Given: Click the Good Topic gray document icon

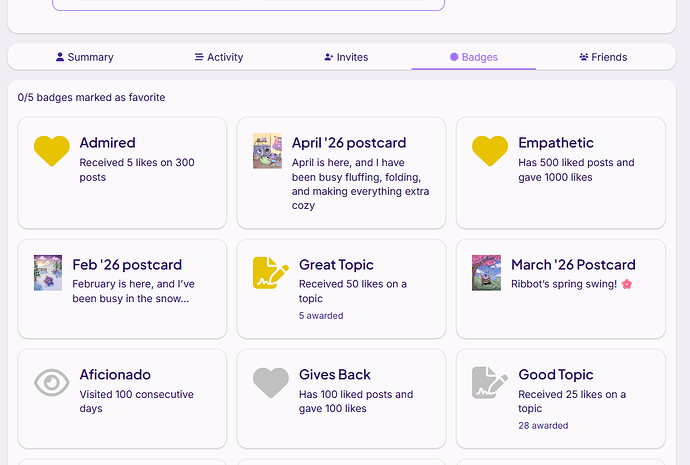Looking at the screenshot, I should click(490, 383).
